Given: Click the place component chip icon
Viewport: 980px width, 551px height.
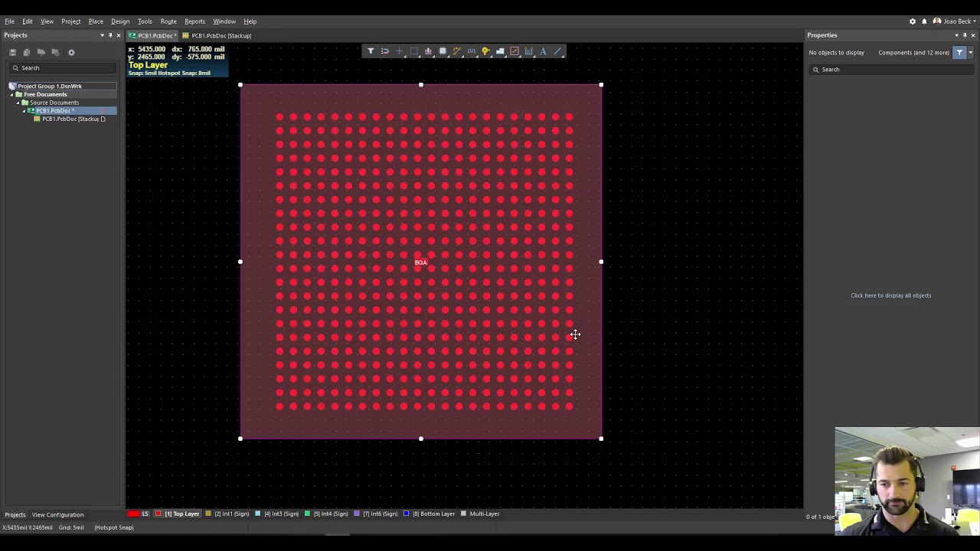Looking at the screenshot, I should [443, 51].
